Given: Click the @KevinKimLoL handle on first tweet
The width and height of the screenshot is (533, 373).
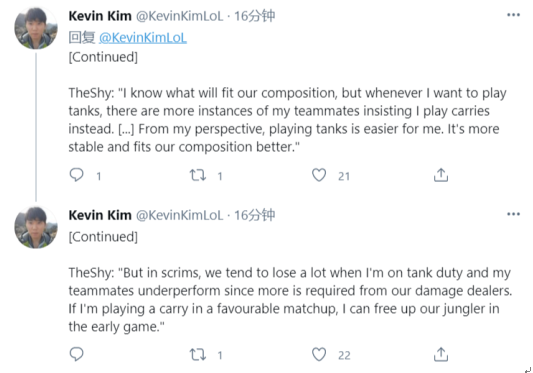Looking at the screenshot, I should tap(179, 16).
